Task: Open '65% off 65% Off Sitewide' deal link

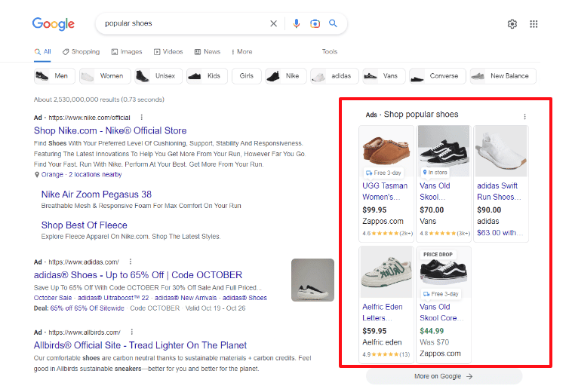Action: coord(87,308)
